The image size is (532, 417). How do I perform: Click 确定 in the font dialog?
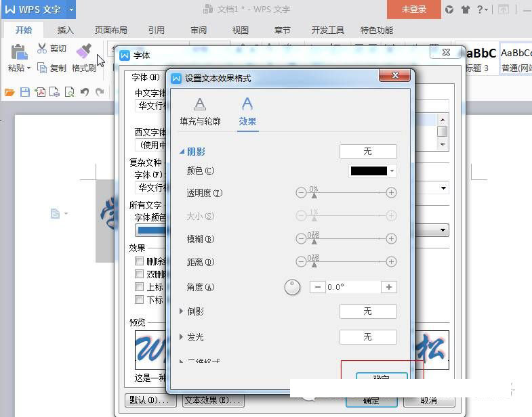click(x=371, y=401)
